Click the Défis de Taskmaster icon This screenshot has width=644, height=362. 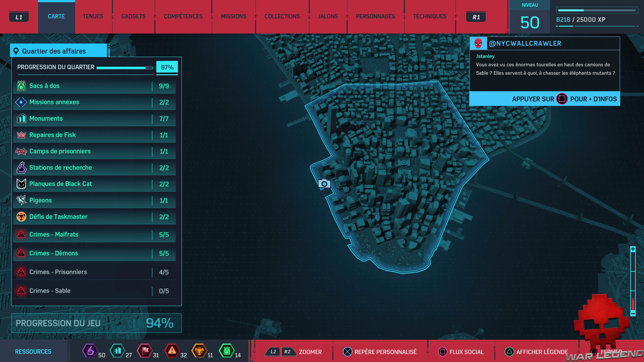coord(21,217)
